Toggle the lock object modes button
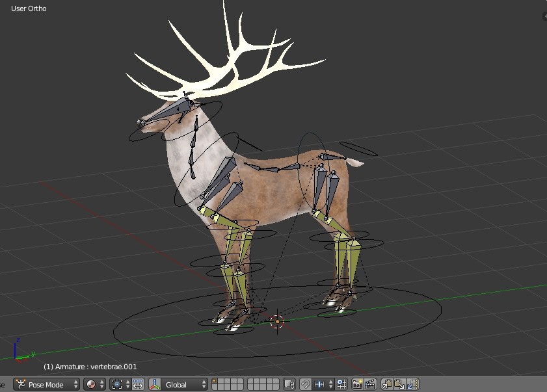The image size is (547, 392). coord(289,384)
